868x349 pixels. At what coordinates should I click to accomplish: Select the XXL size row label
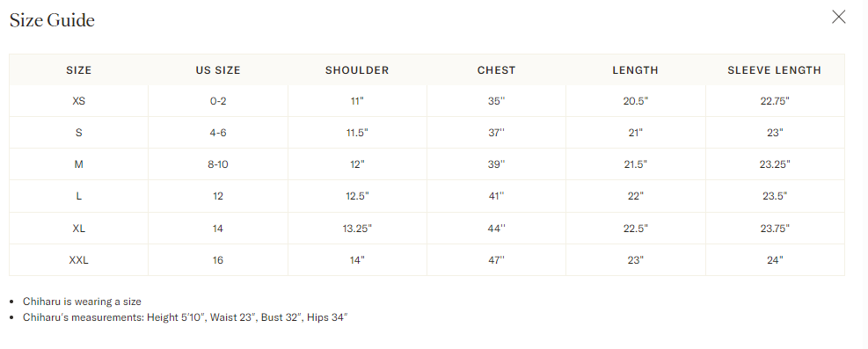pos(78,260)
